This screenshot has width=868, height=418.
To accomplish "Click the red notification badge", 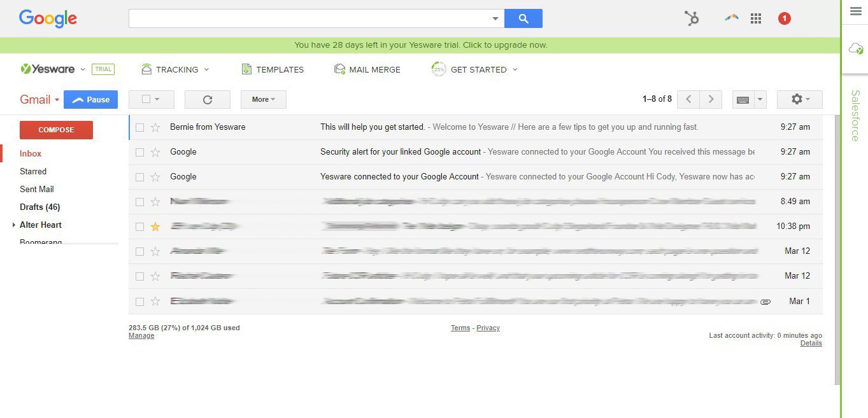I will (785, 18).
